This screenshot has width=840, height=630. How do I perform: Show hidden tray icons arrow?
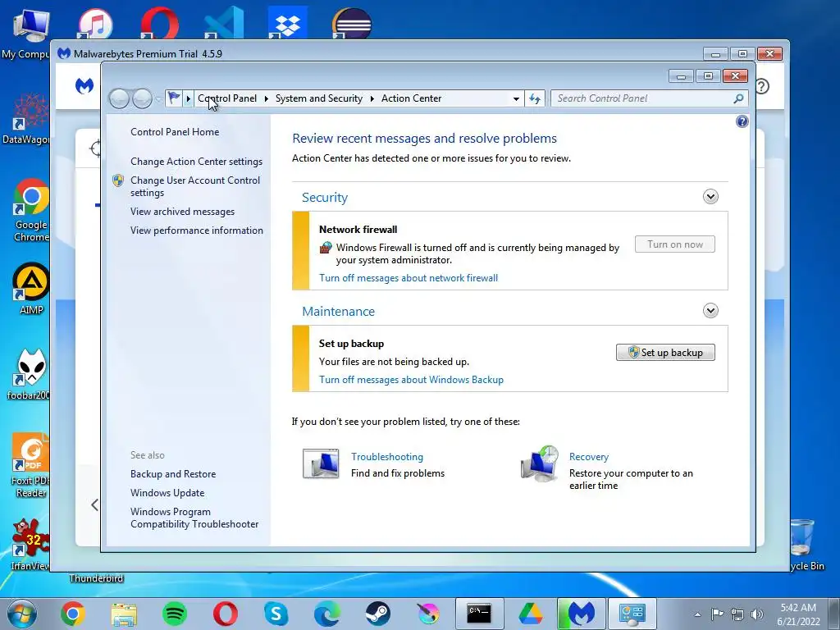pos(697,614)
